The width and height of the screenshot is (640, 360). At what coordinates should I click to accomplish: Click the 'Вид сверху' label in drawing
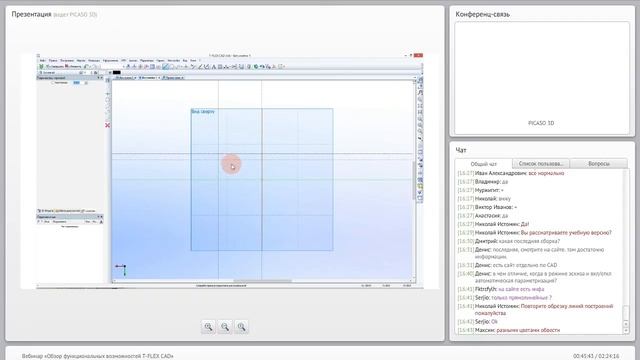click(x=203, y=111)
